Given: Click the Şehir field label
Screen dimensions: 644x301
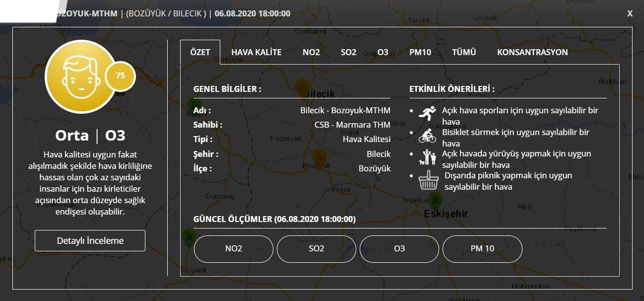Looking at the screenshot, I should 206,154.
